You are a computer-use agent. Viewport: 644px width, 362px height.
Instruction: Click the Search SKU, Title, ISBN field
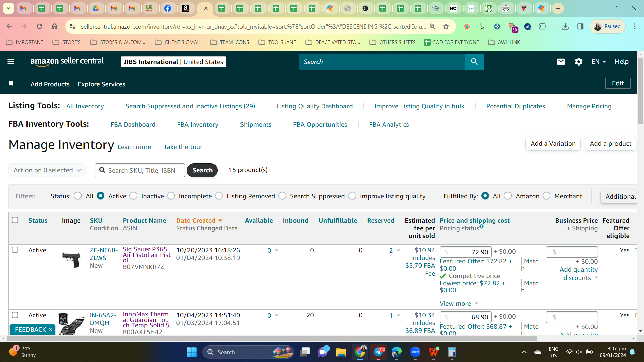pyautogui.click(x=140, y=170)
